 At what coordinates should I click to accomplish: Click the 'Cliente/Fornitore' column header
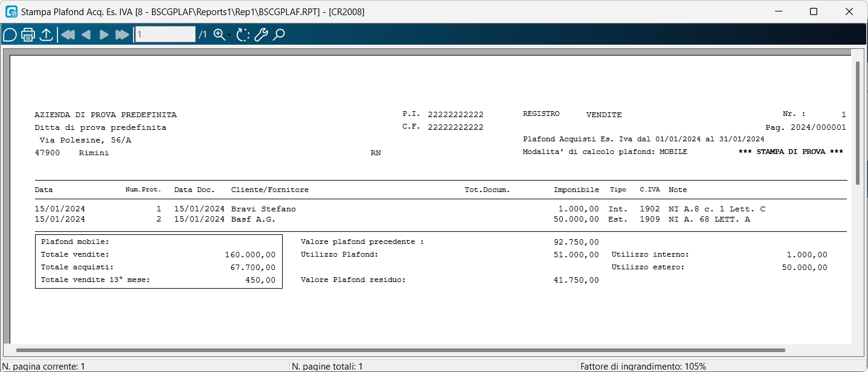[x=269, y=190]
